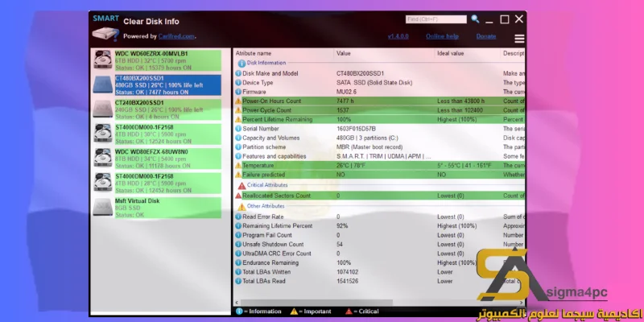Click the Less than 43800 h ideal value
644x322 pixels.
click(460, 101)
